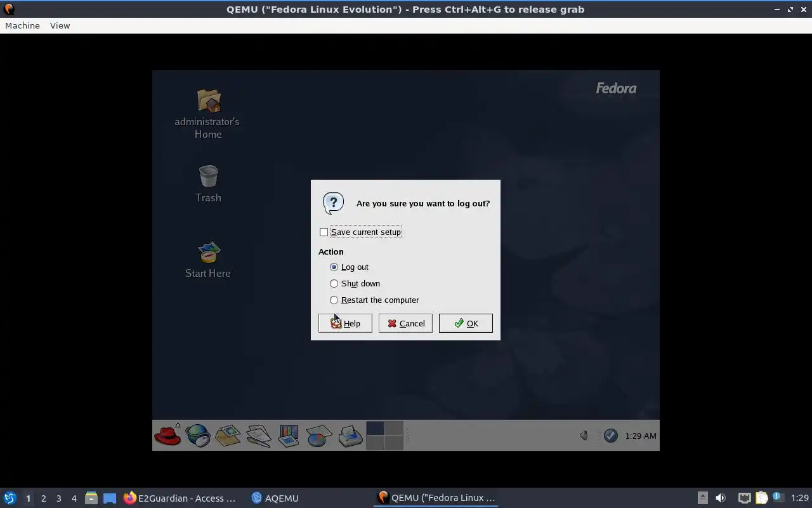Launch the spreadsheet pie chart icon

coord(319,436)
